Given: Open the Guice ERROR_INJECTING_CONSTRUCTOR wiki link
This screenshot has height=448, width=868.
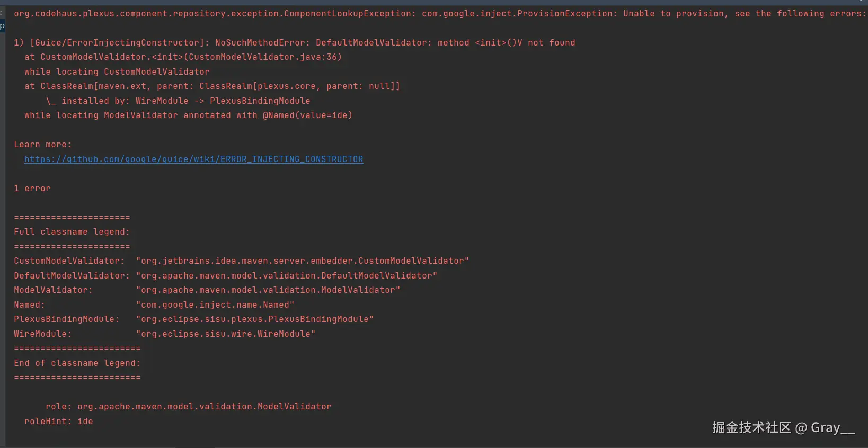Looking at the screenshot, I should point(193,159).
